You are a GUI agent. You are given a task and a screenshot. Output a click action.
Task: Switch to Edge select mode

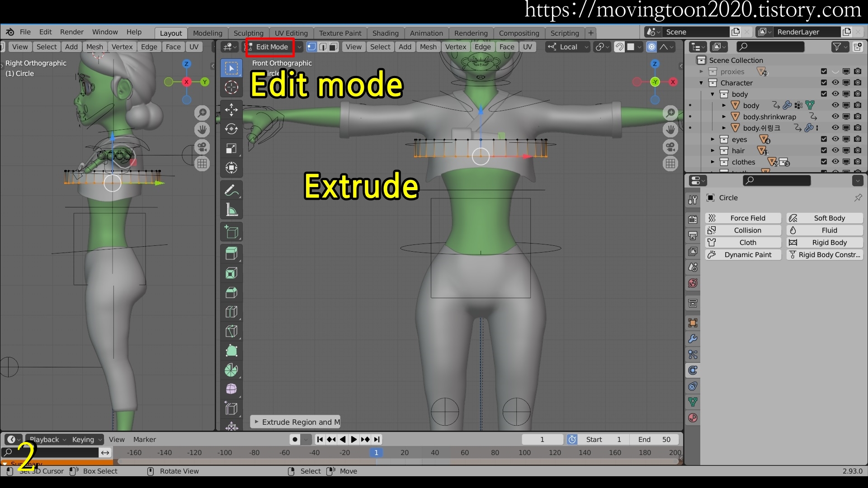[323, 47]
